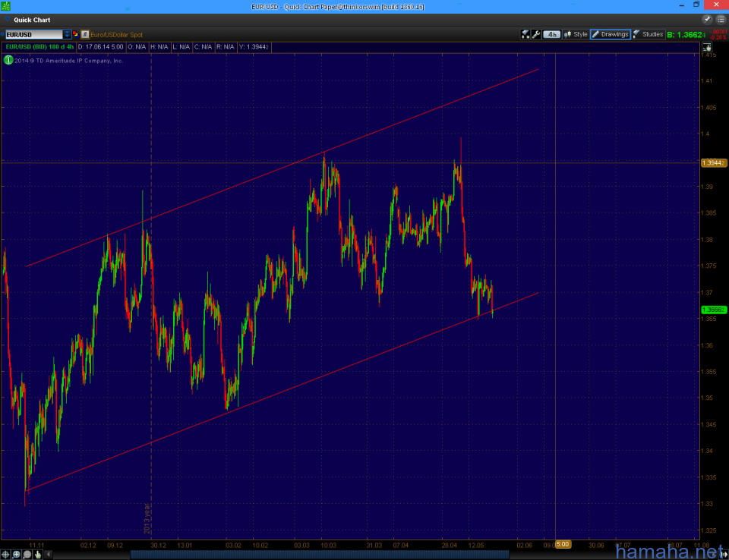Click the green info icon
This screenshot has height=560, width=729.
point(8,60)
